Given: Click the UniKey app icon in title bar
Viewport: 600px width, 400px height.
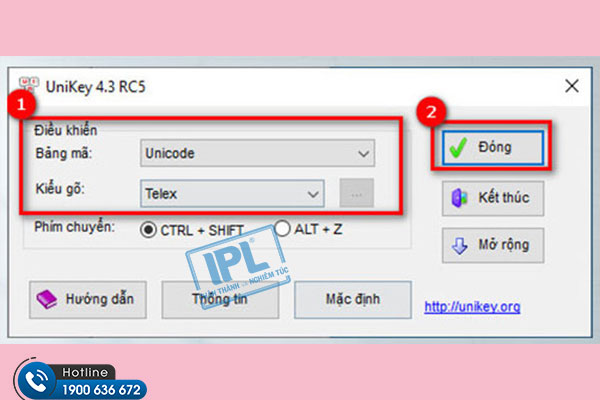Looking at the screenshot, I should (28, 85).
